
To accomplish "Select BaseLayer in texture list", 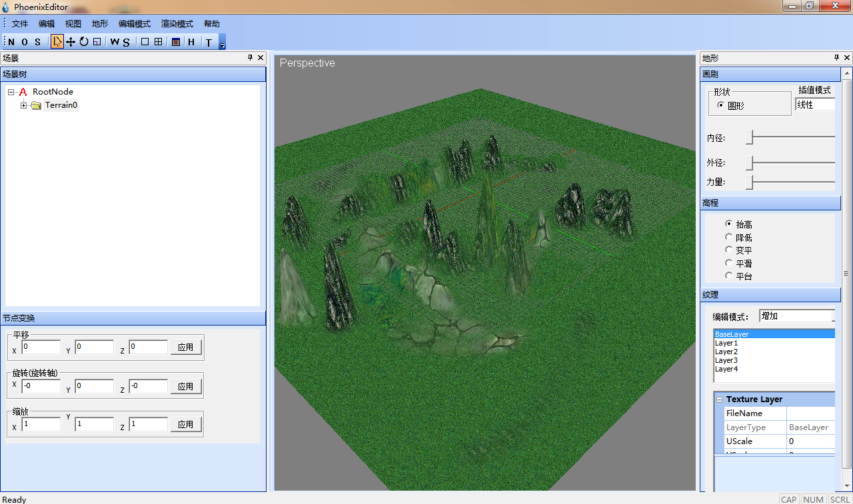I will pos(774,334).
